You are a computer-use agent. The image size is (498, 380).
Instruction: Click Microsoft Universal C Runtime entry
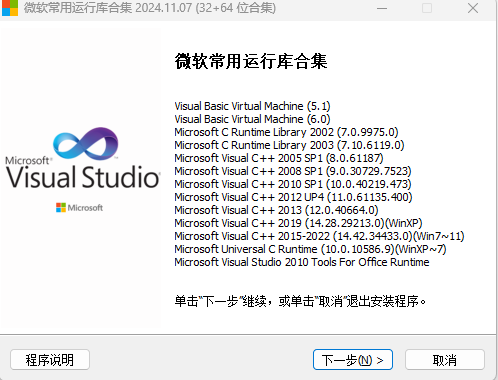coord(310,249)
